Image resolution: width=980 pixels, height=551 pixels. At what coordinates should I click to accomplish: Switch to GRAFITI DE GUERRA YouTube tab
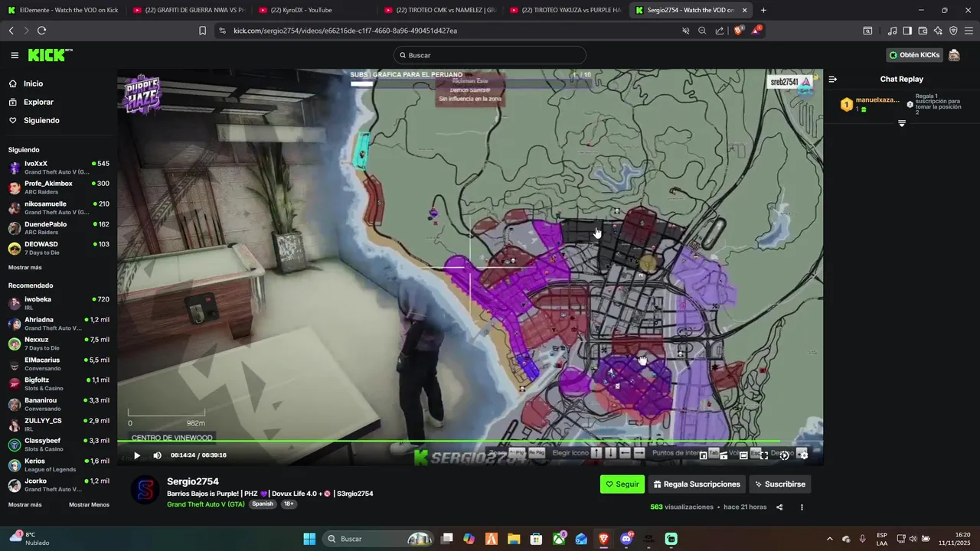pos(188,10)
